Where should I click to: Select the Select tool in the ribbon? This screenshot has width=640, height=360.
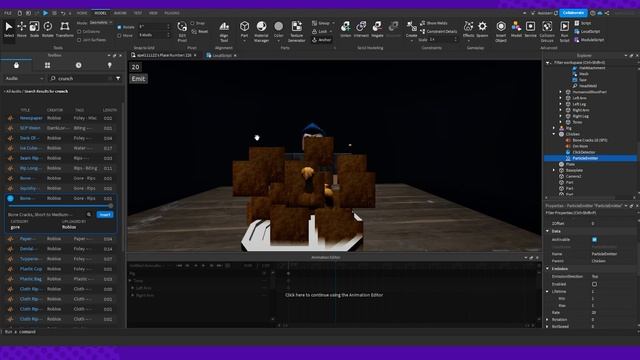pyautogui.click(x=9, y=29)
